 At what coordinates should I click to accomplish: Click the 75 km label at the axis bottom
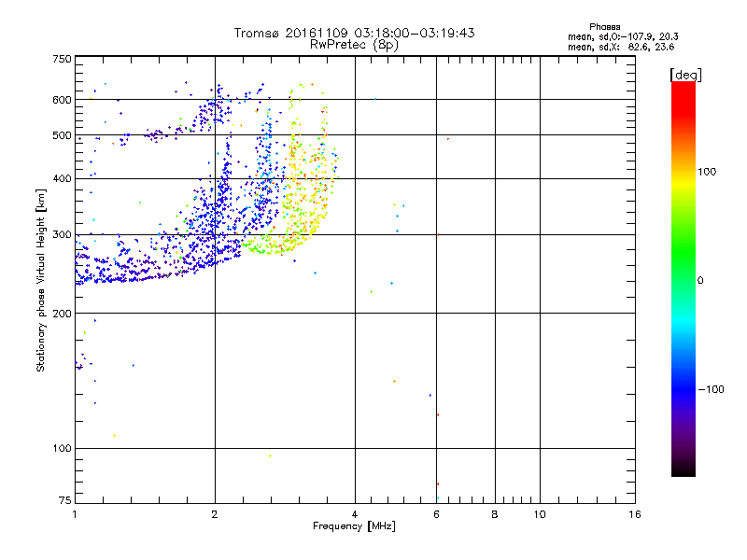(65, 500)
